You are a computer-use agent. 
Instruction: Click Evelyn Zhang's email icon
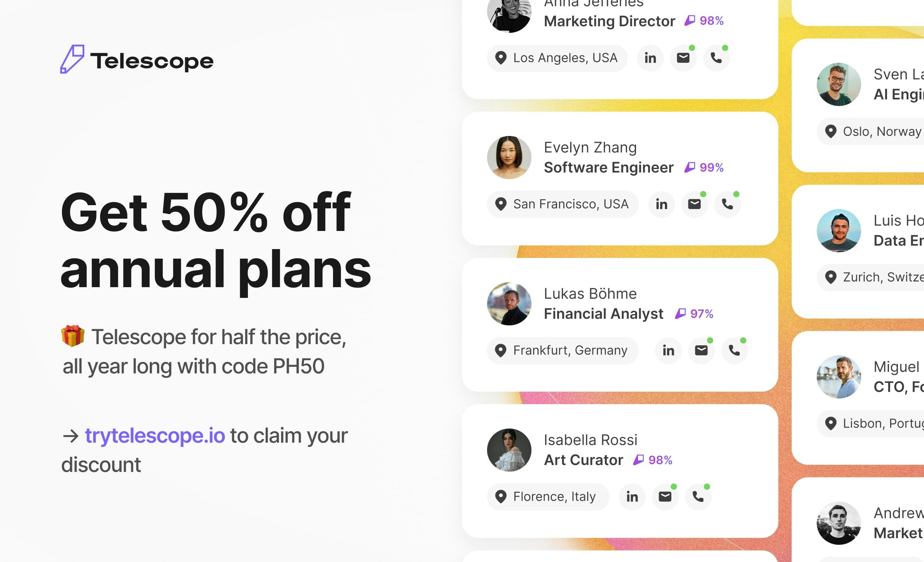pyautogui.click(x=695, y=204)
